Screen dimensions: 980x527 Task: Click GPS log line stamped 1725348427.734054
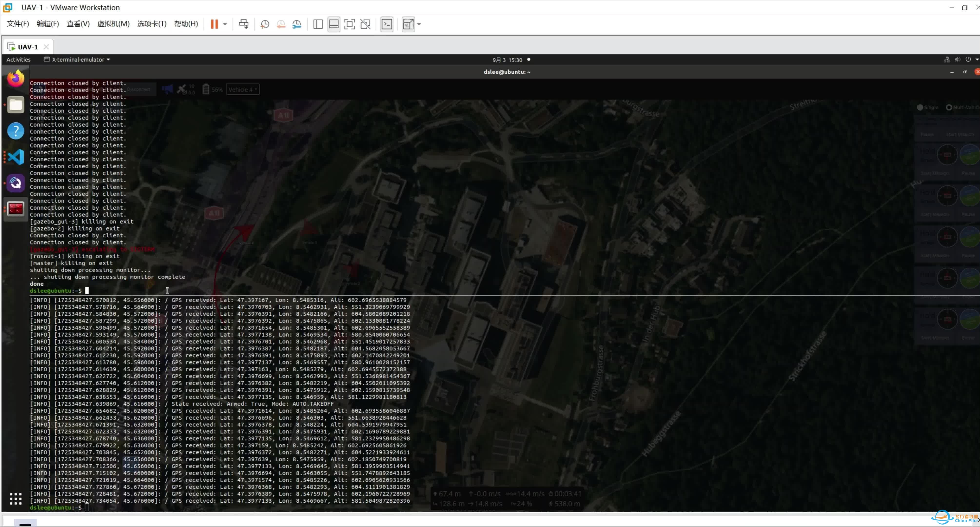(219, 501)
